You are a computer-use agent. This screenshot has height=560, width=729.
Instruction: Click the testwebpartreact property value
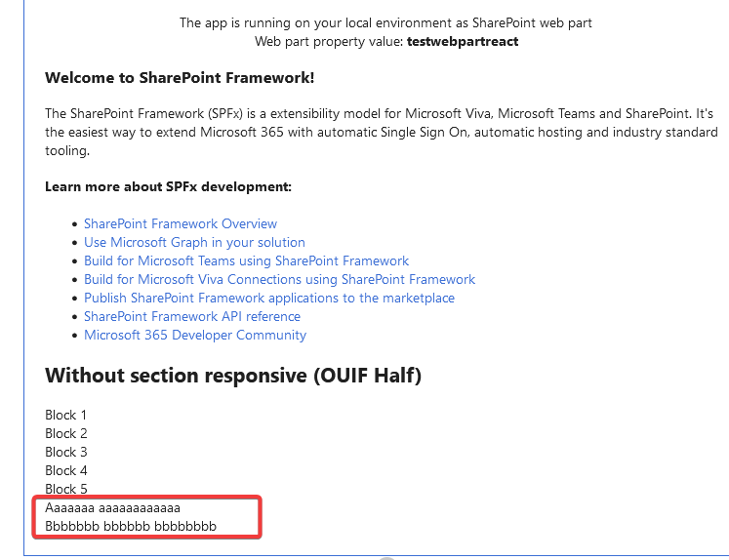coord(463,41)
